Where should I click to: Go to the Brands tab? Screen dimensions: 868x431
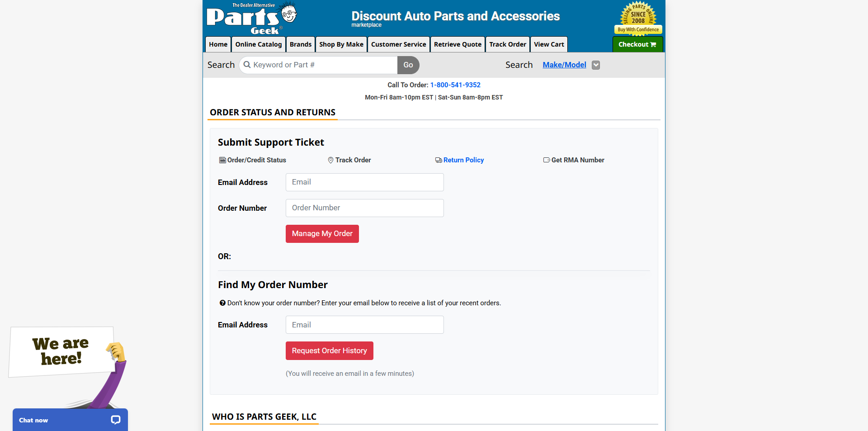point(301,44)
